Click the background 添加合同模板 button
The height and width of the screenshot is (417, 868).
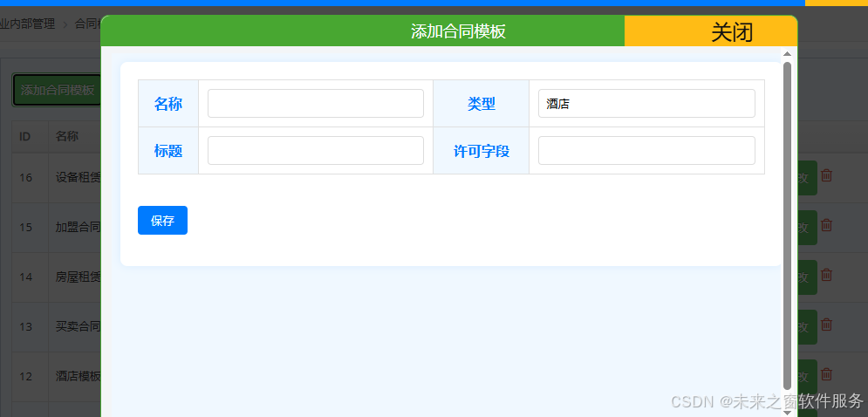(57, 90)
